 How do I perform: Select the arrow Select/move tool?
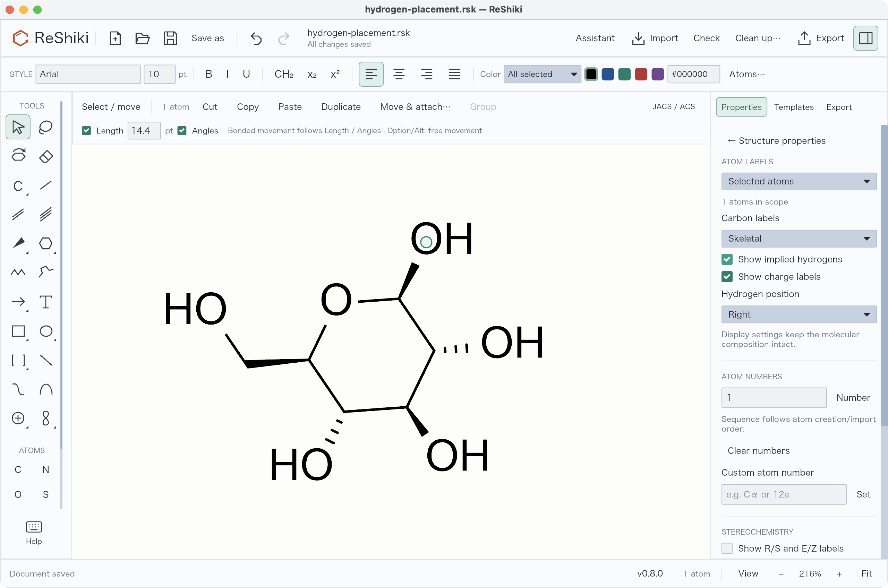(18, 127)
